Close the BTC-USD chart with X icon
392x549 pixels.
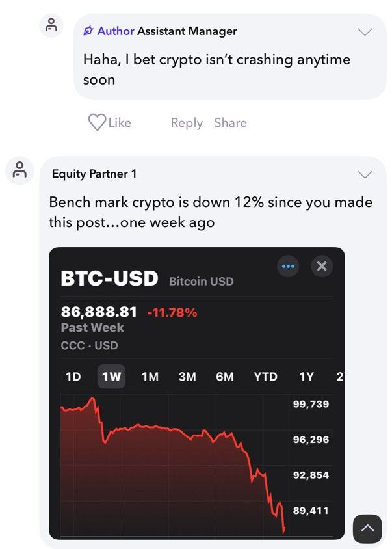point(322,267)
